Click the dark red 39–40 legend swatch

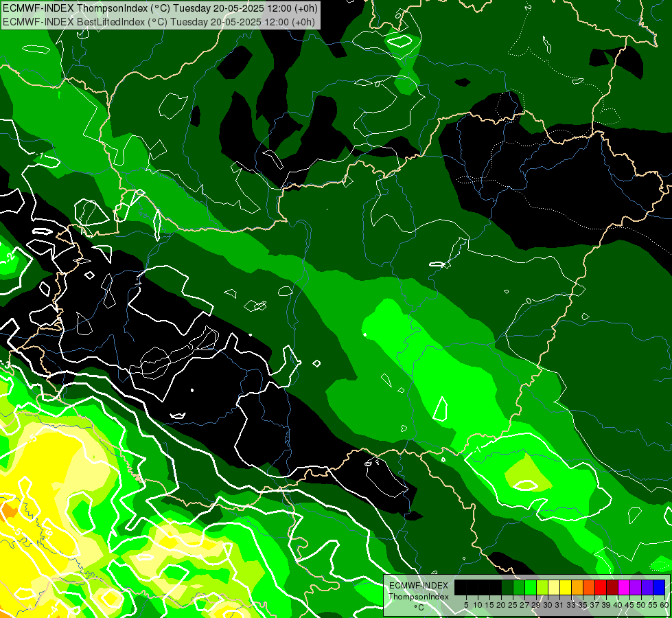point(612,587)
